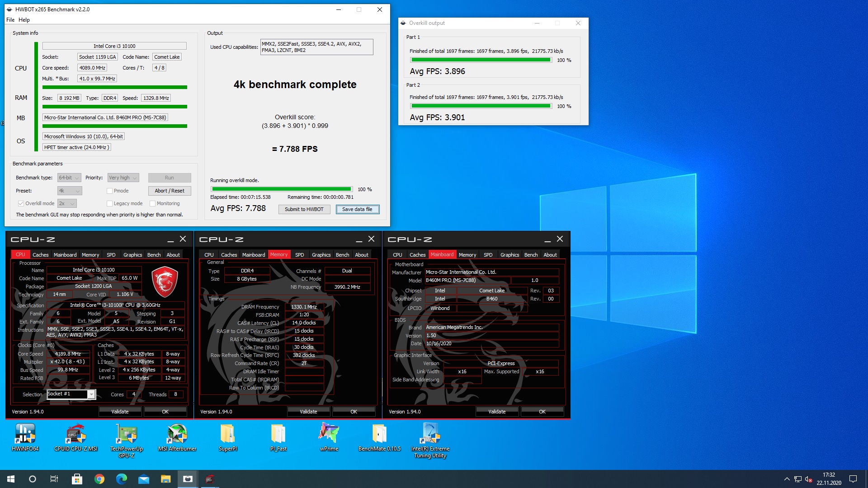Open the Help menu in HWBOT

[x=24, y=20]
